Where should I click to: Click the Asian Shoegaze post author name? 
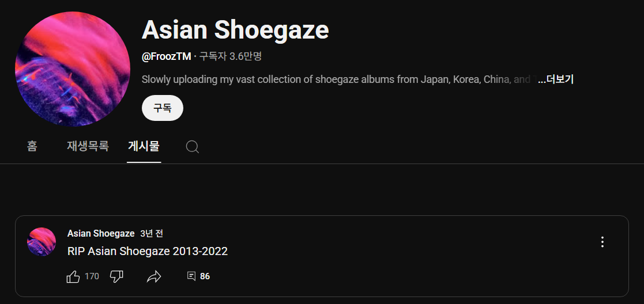tap(101, 233)
